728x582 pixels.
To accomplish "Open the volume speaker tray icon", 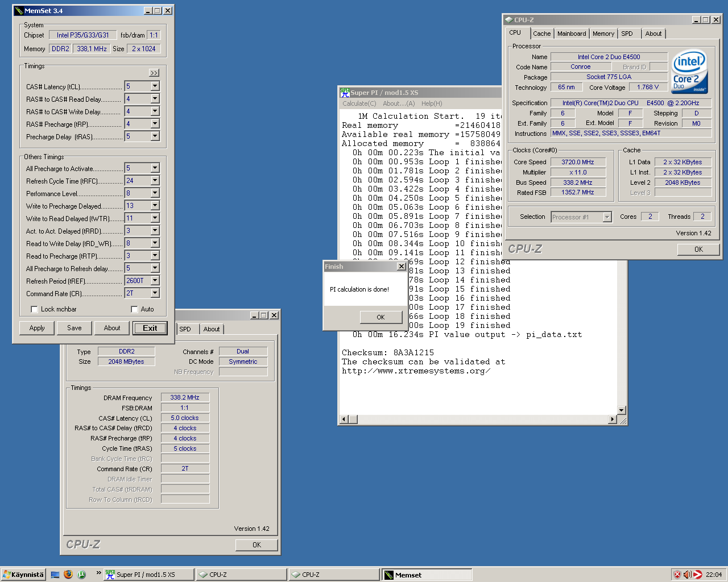I will coord(687,575).
